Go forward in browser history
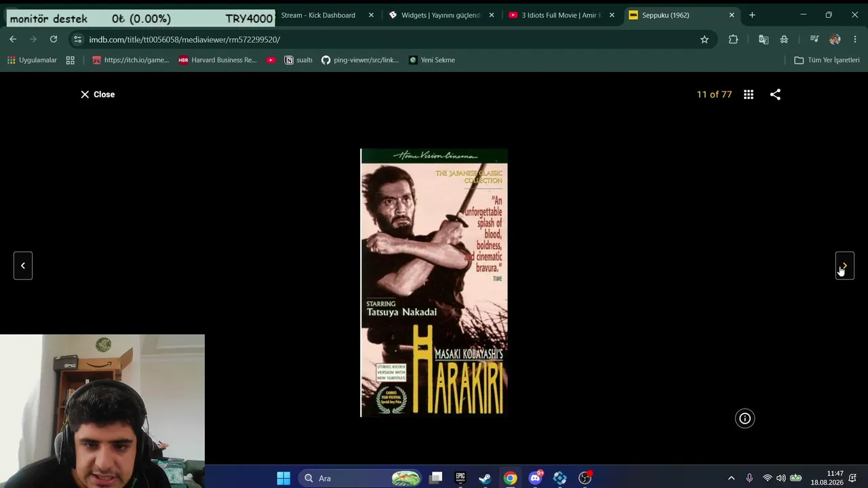The width and height of the screenshot is (868, 488). [33, 39]
